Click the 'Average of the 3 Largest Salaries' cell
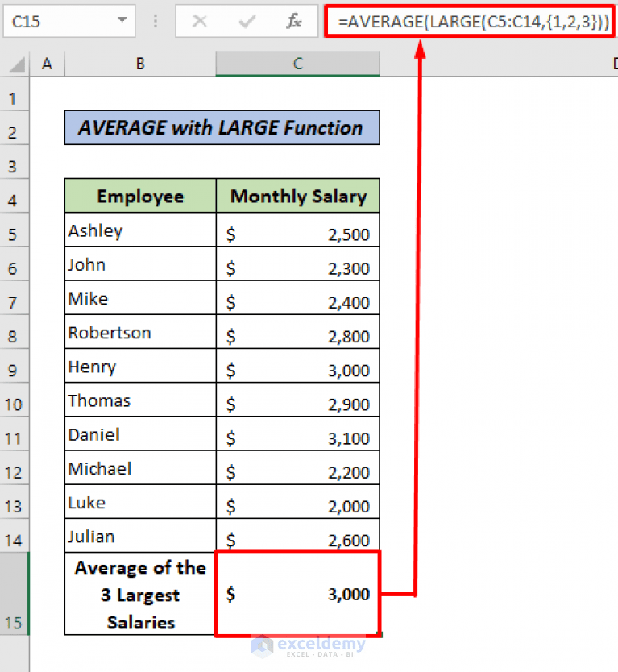Image resolution: width=618 pixels, height=672 pixels. point(140,594)
